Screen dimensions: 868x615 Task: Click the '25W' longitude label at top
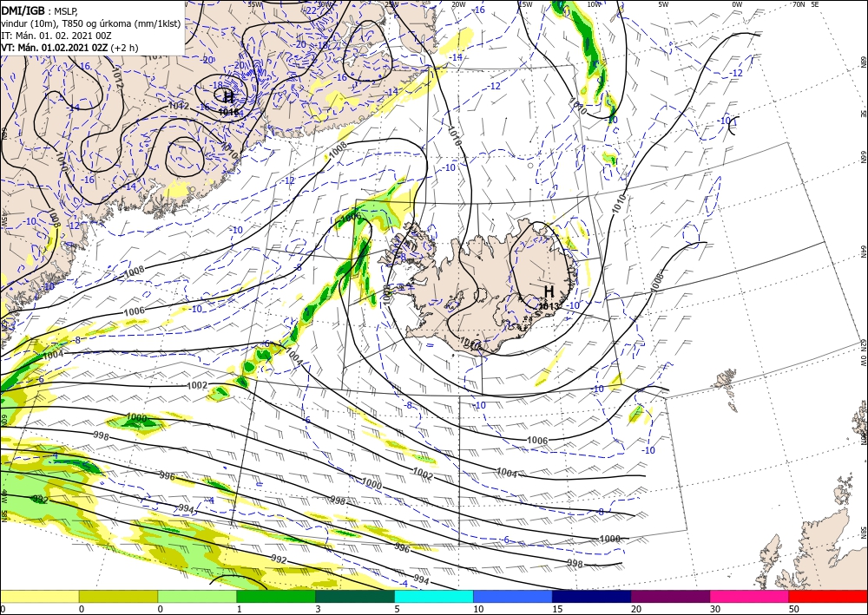point(391,4)
